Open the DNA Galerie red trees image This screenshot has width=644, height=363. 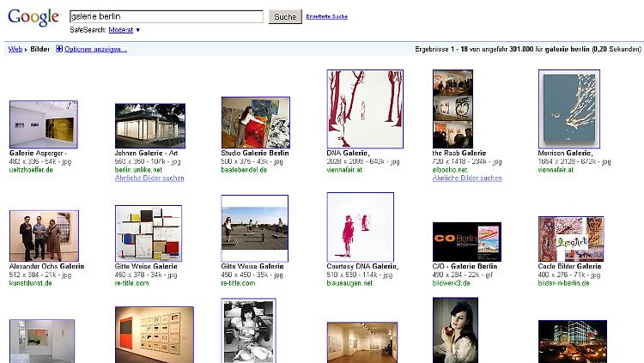[361, 109]
